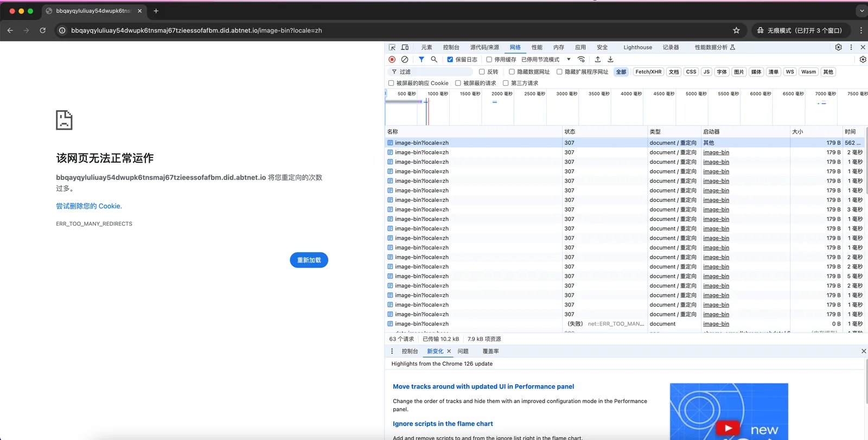This screenshot has width=868, height=440.
Task: Select the failed net::ERR_TOO_MAN request row
Action: click(624, 324)
